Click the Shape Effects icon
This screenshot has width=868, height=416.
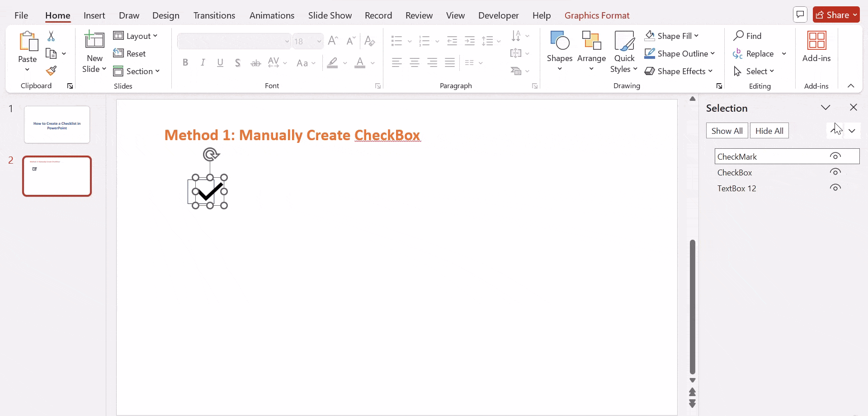[x=650, y=71]
